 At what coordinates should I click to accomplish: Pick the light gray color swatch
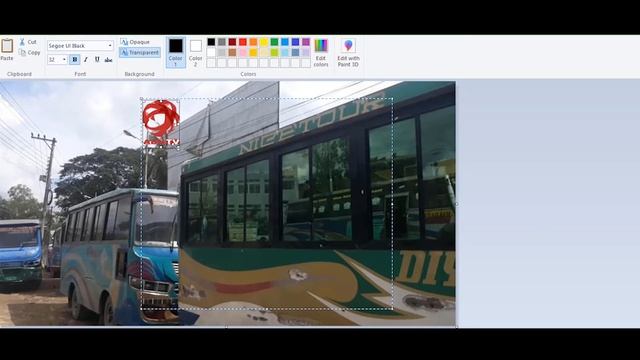pyautogui.click(x=222, y=52)
